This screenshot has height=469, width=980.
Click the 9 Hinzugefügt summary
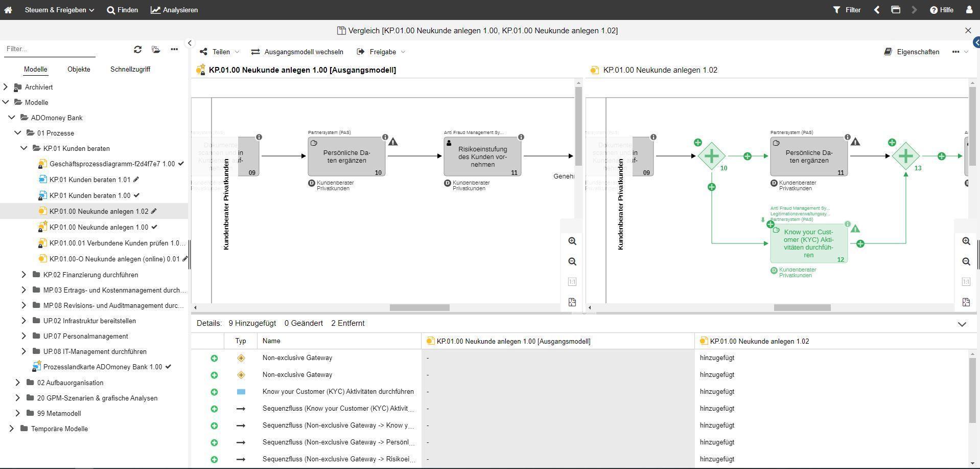click(252, 323)
